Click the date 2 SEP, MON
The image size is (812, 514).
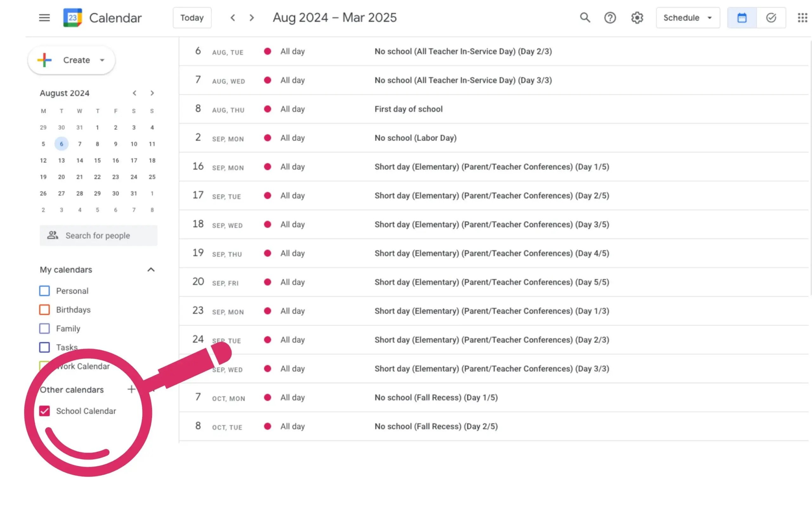click(219, 138)
